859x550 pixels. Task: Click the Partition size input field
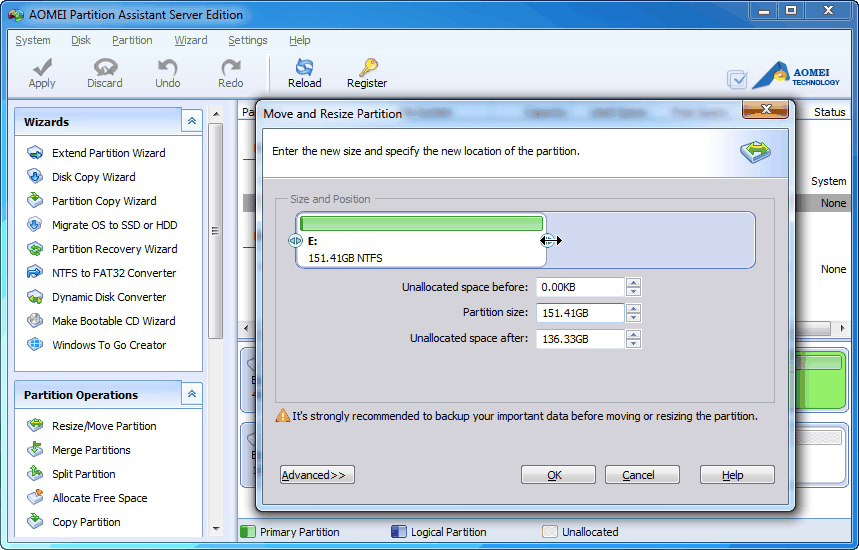point(580,313)
